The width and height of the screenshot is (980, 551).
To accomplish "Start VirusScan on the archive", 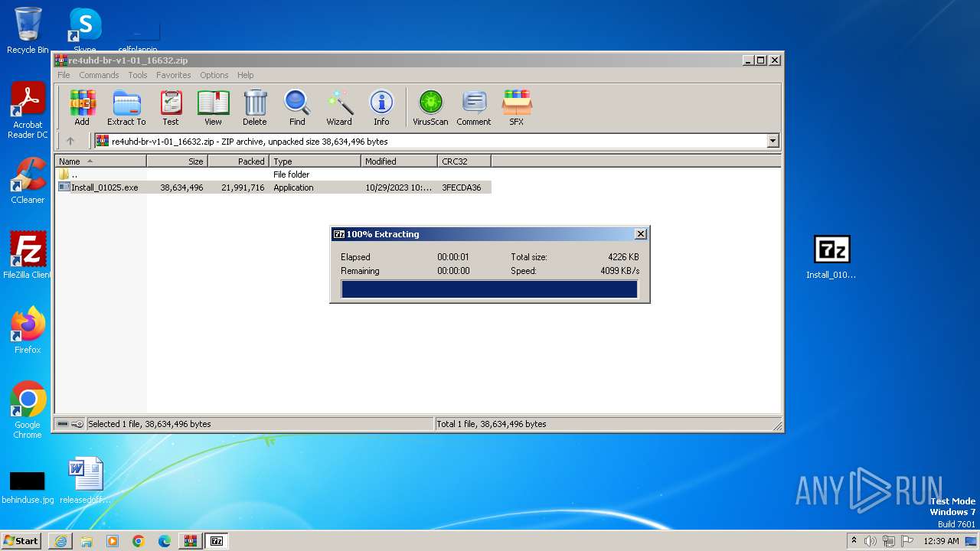I will click(430, 107).
